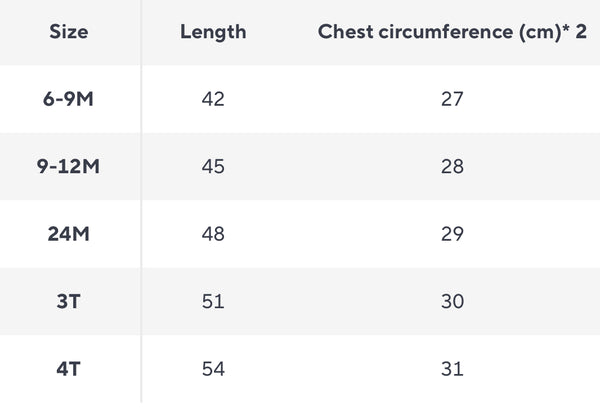Select the 3T size row label
The height and width of the screenshot is (410, 600).
[68, 301]
